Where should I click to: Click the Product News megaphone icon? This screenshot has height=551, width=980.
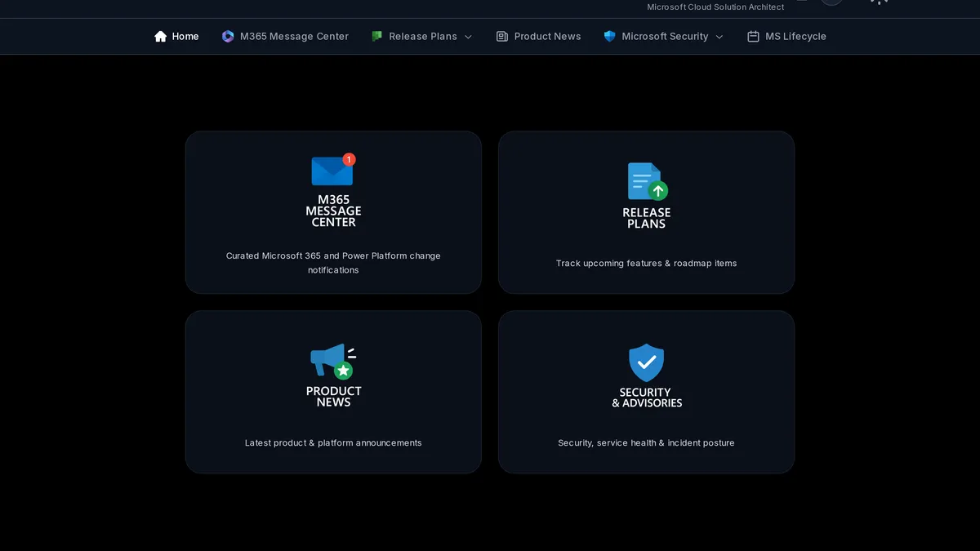click(333, 361)
